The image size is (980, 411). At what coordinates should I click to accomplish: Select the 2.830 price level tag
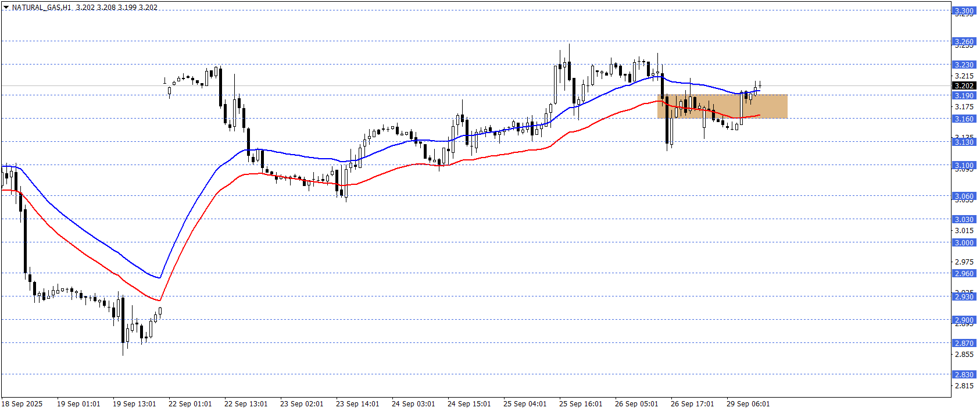tap(964, 374)
